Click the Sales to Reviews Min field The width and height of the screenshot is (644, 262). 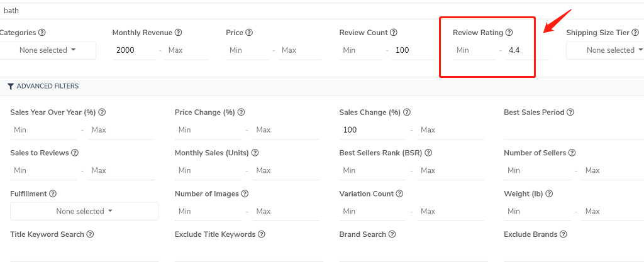tap(43, 170)
